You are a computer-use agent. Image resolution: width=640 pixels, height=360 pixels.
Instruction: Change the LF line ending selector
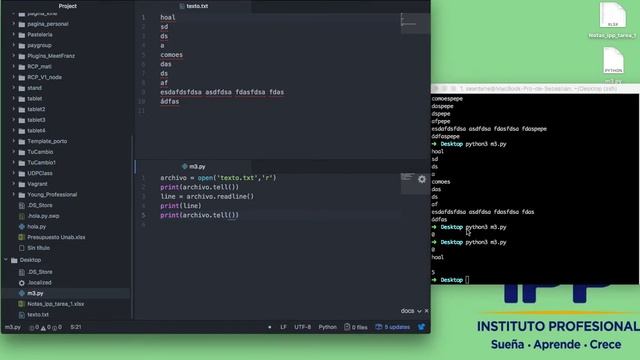point(283,327)
